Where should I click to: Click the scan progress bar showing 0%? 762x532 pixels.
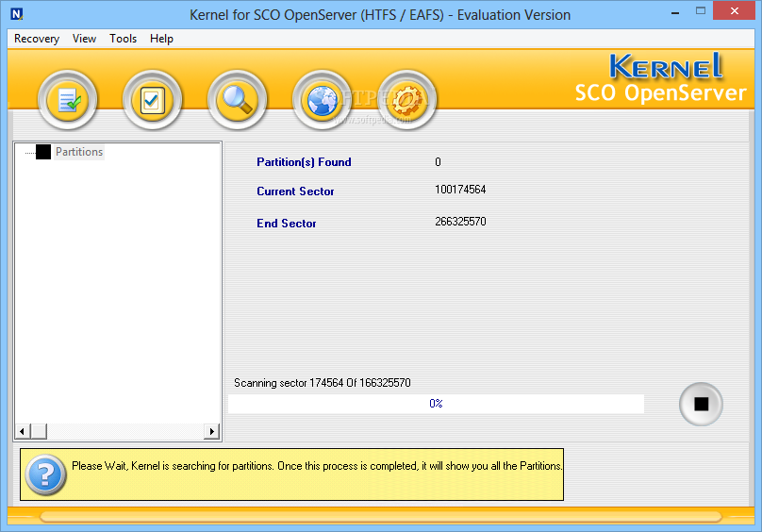436,404
